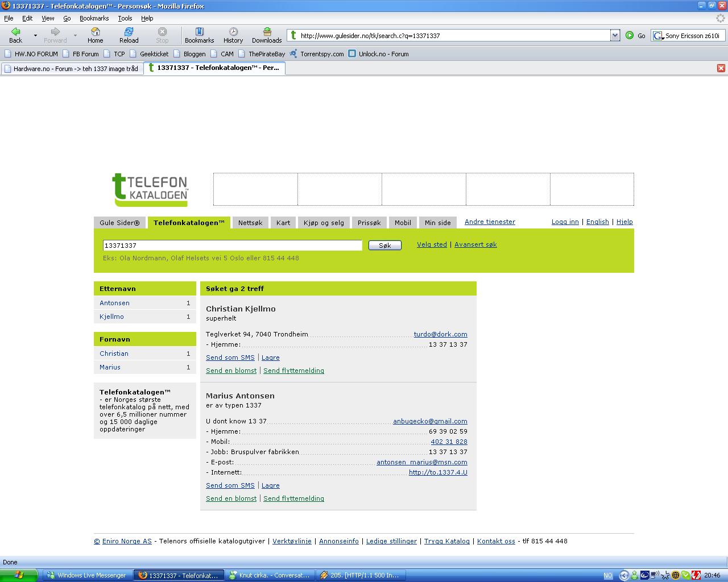Open the Edit menu
Viewport: 728px width, 582px height.
[x=27, y=18]
